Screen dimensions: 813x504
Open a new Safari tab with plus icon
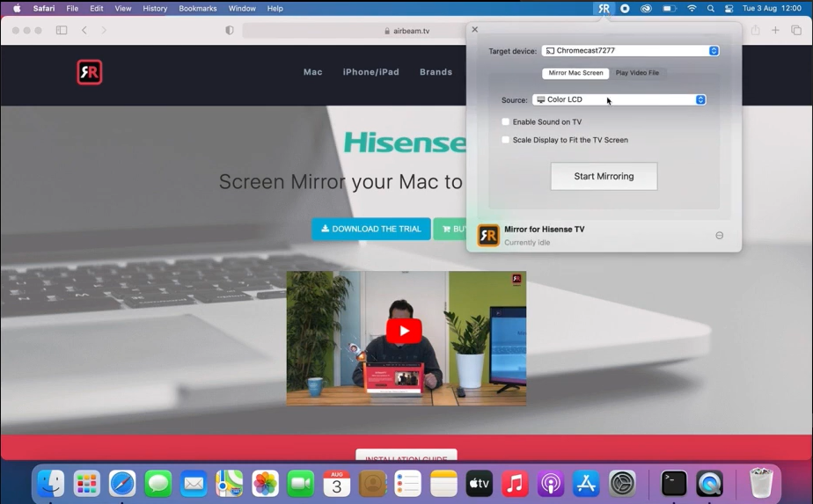775,30
